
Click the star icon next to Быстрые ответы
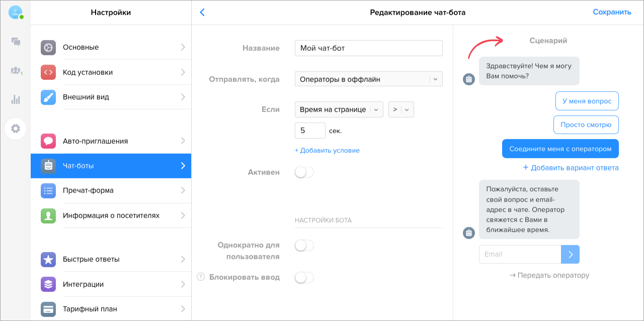(x=48, y=259)
